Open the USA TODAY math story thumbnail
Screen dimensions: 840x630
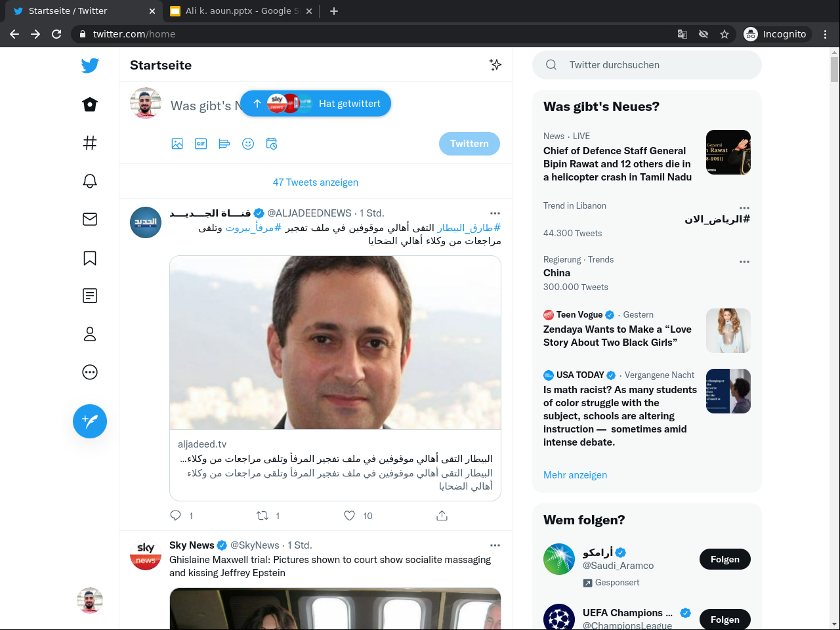[x=728, y=391]
